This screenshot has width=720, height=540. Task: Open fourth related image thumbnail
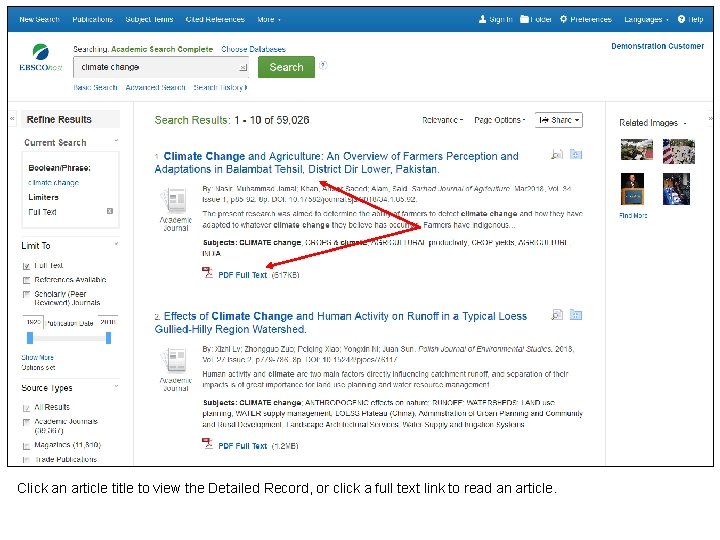pos(676,189)
